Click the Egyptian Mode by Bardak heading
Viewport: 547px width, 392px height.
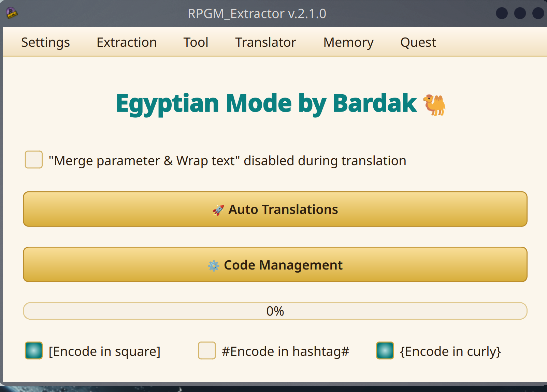tap(266, 103)
